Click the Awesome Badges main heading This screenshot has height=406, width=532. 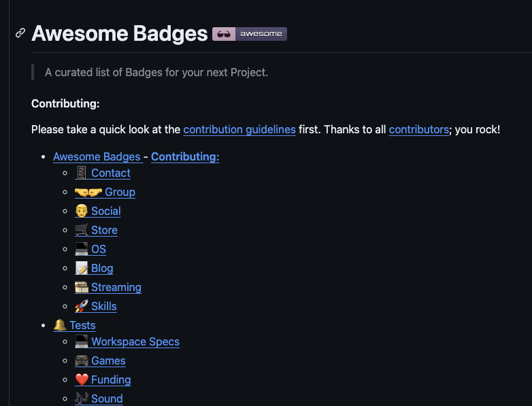pos(120,33)
